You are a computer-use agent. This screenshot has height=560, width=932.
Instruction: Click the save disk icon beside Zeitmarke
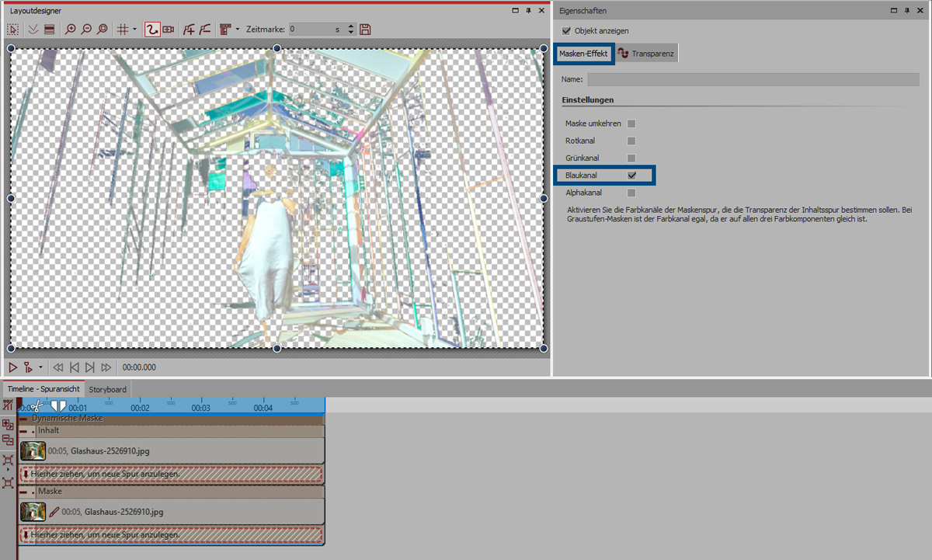pos(365,30)
